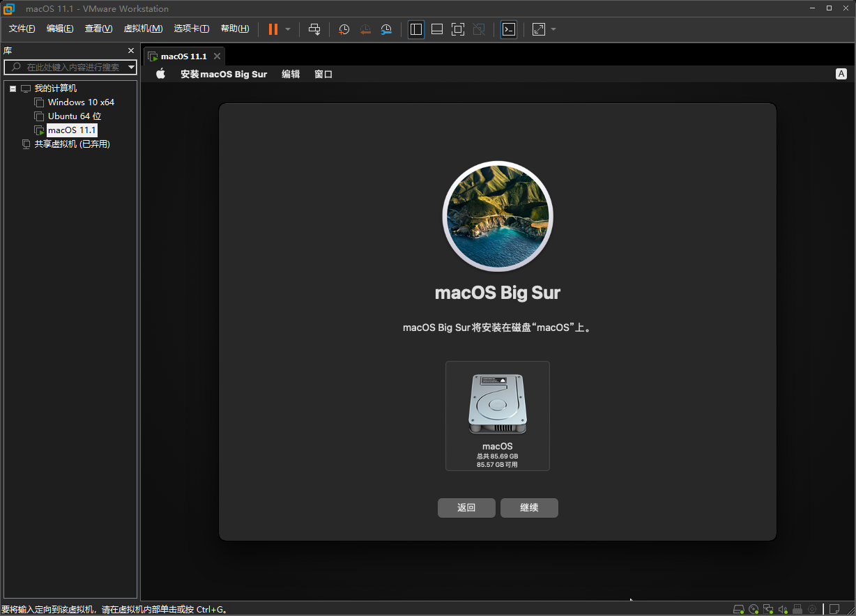Image resolution: width=856 pixels, height=616 pixels.
Task: Open the guest 编辑 menu
Action: pyautogui.click(x=291, y=74)
